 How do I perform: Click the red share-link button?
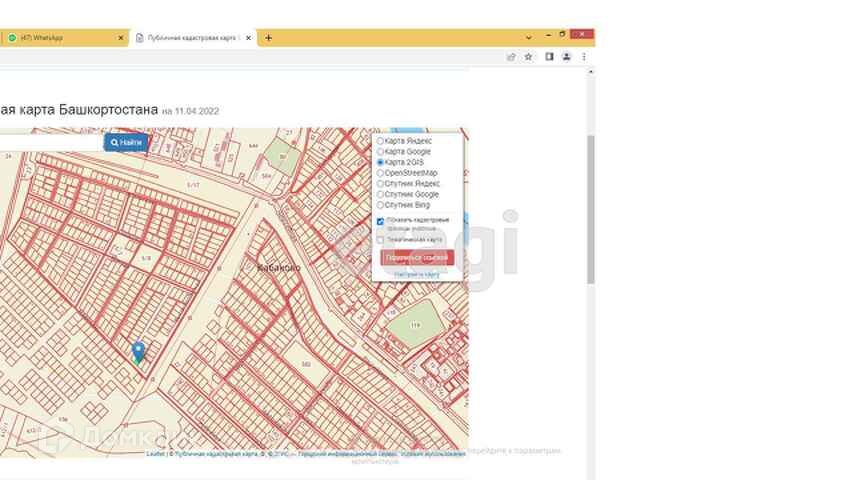pos(417,257)
